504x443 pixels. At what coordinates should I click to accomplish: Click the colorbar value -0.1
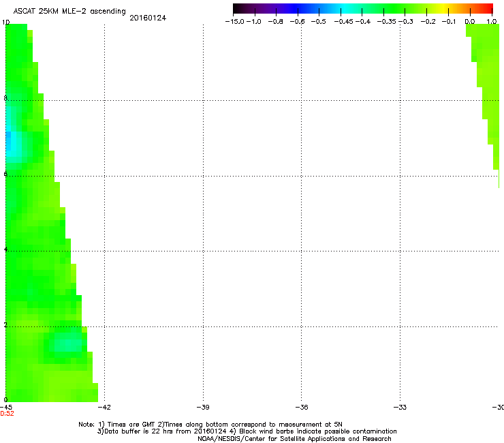pos(449,22)
